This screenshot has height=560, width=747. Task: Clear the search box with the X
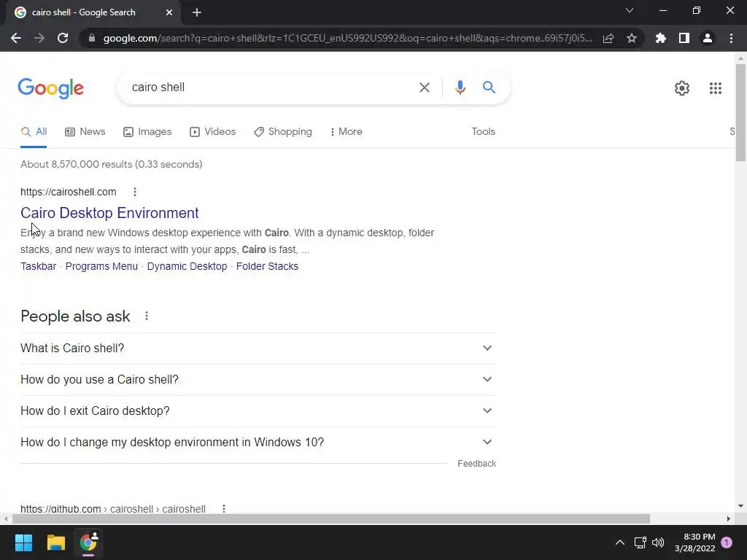[x=424, y=87]
